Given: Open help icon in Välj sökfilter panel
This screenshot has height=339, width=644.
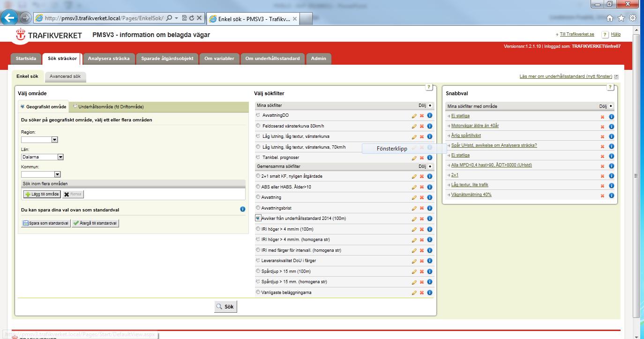Looking at the screenshot, I should tap(429, 87).
